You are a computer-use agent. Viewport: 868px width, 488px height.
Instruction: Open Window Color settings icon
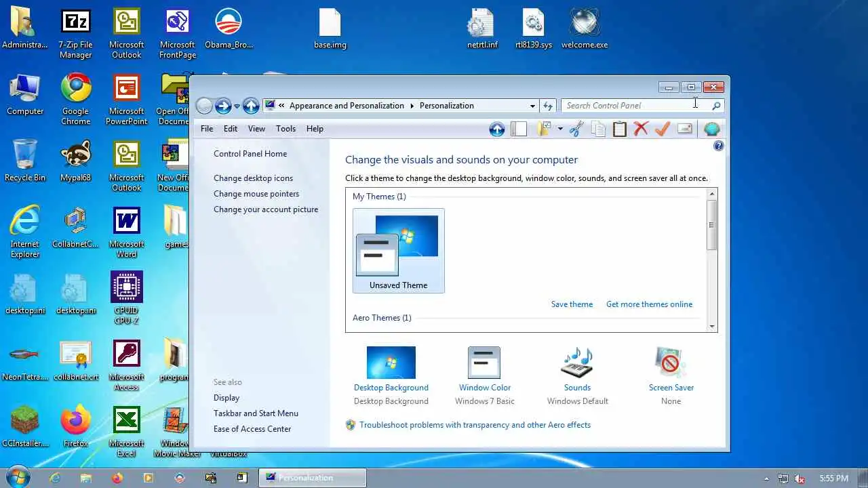(484, 363)
